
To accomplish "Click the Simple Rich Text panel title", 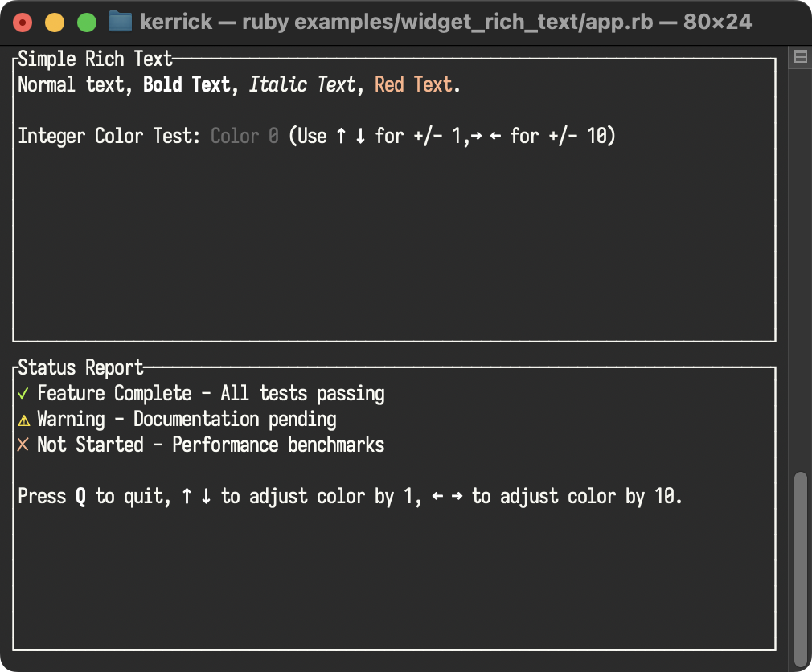I will click(95, 59).
